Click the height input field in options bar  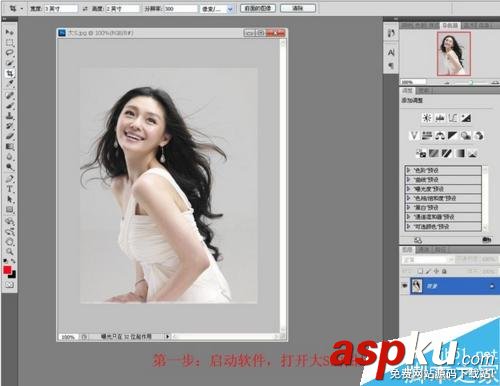point(122,9)
